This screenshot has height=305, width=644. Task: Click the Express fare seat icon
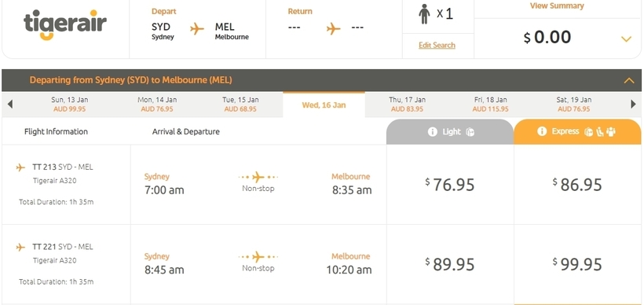(x=600, y=131)
